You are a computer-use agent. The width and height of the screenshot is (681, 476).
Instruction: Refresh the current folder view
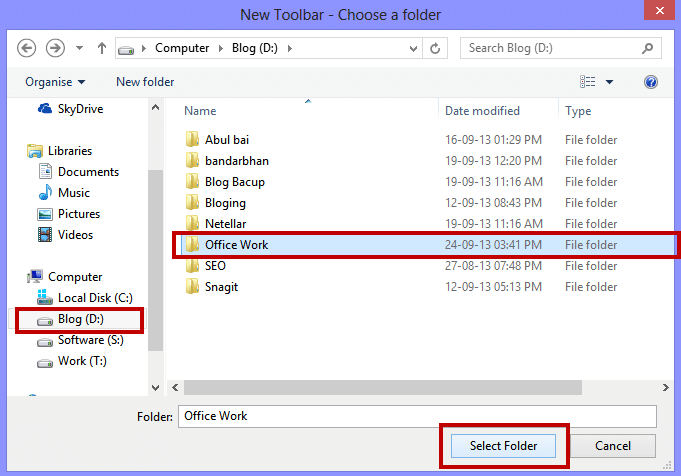coord(435,48)
